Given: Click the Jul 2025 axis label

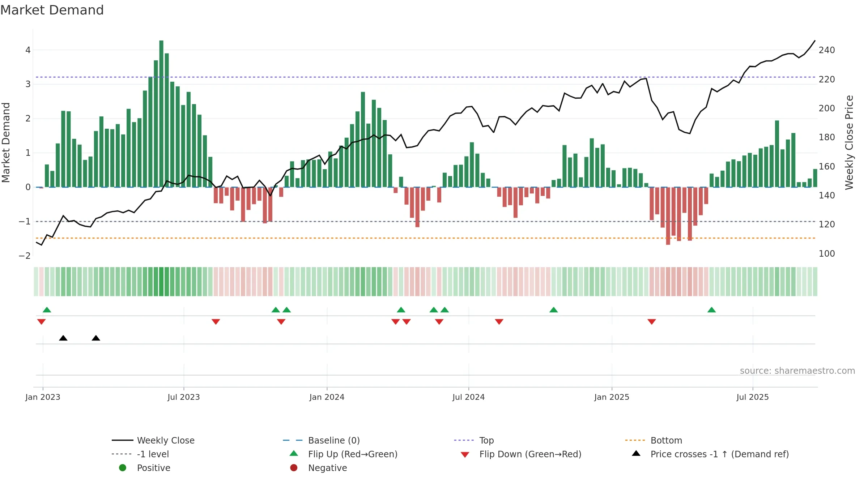Looking at the screenshot, I should [753, 397].
